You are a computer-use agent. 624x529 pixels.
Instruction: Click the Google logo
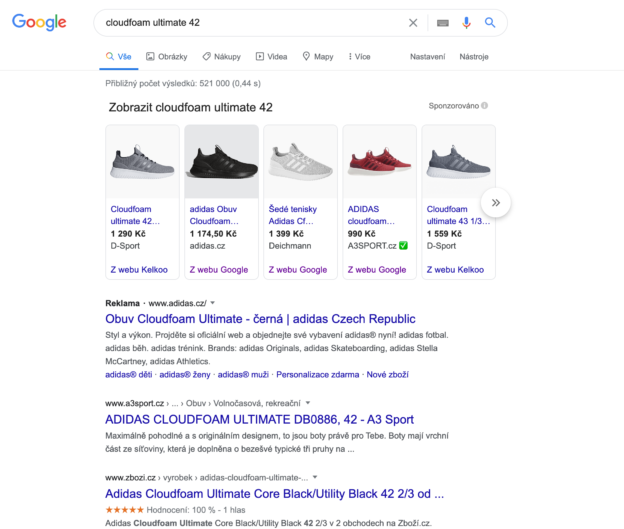[39, 22]
